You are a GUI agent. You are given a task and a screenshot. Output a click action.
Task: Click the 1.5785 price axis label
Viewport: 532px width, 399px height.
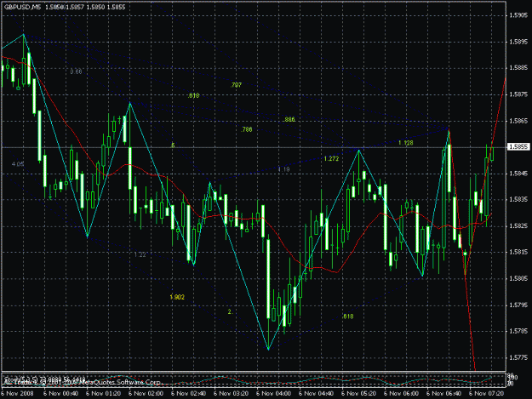518,331
